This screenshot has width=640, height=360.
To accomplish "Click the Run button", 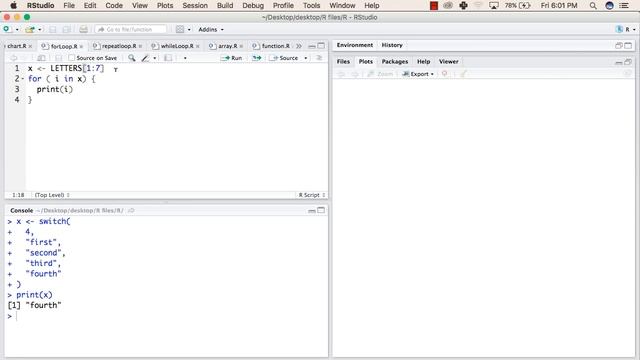I will click(x=231, y=58).
